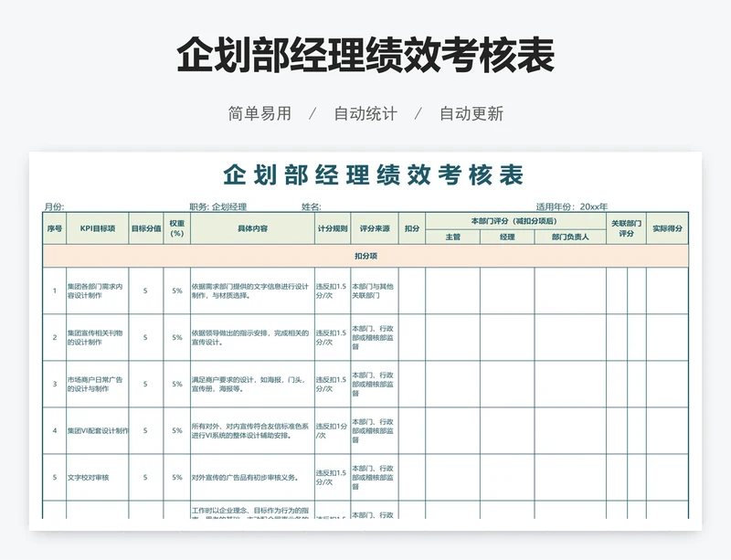Screen dimensions: 731x560
Task: Click cell 文字校对审核
Action: (x=98, y=478)
